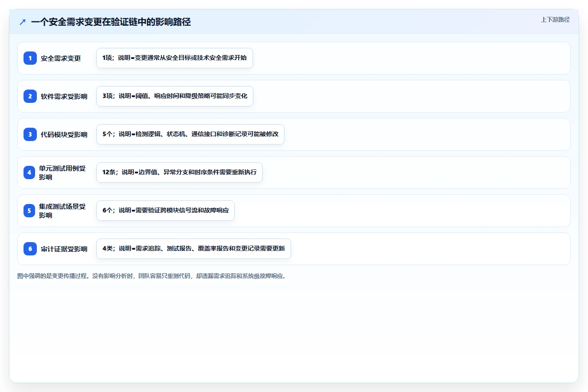The height and width of the screenshot is (392, 588).
Task: Click the 审计证据受影响 step label
Action: tap(64, 249)
